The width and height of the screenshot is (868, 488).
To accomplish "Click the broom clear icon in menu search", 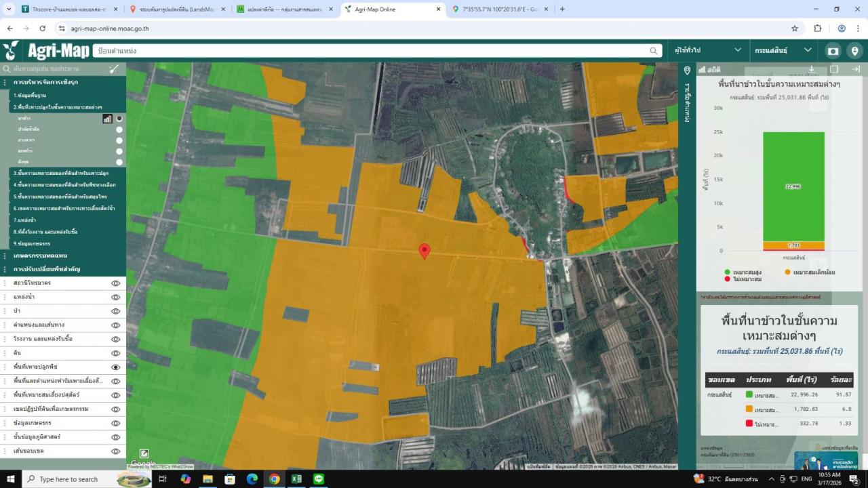I will 114,68.
